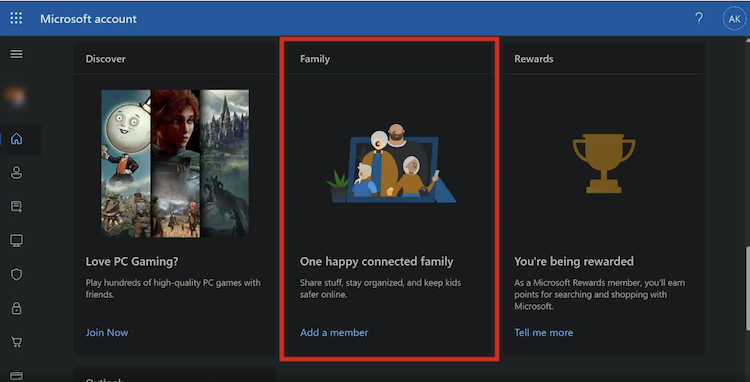Open the Microsoft apps launcher grid
The width and height of the screenshot is (750, 382).
(16, 19)
